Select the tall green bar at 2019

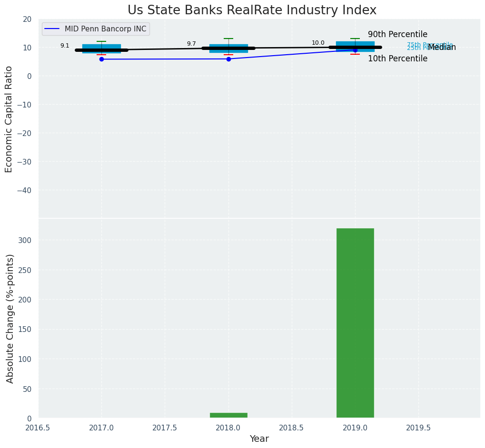[355, 323]
